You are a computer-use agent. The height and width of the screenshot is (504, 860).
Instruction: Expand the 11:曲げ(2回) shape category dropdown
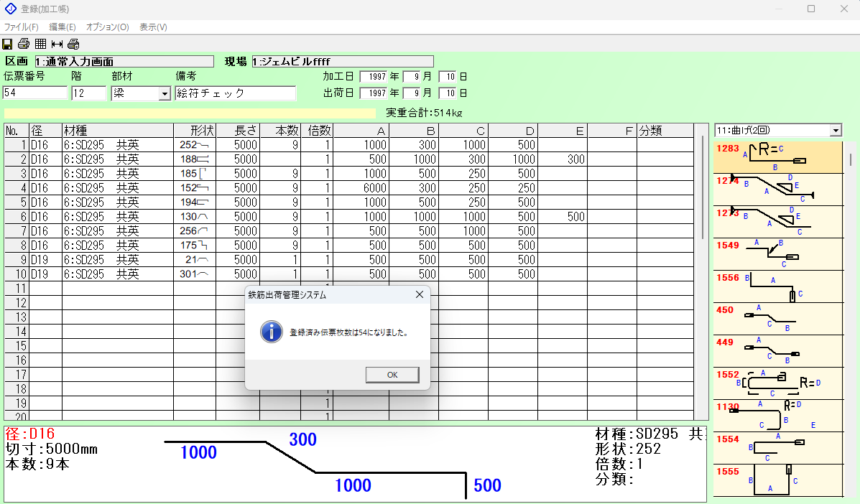tap(835, 131)
